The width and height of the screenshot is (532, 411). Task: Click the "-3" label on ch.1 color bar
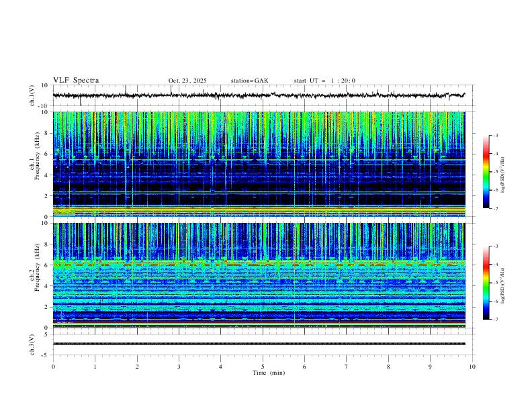click(495, 135)
